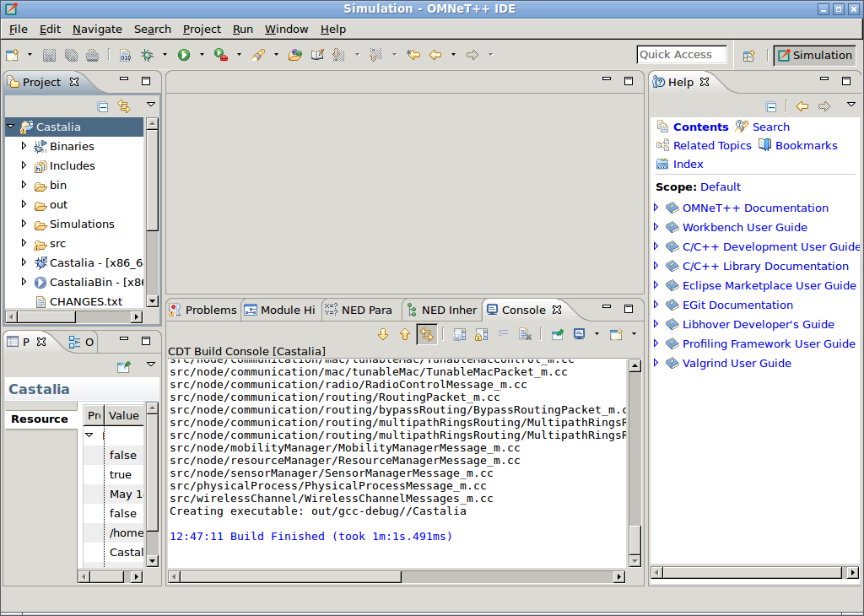Open the Project menu
This screenshot has height=616, width=864.
(202, 30)
